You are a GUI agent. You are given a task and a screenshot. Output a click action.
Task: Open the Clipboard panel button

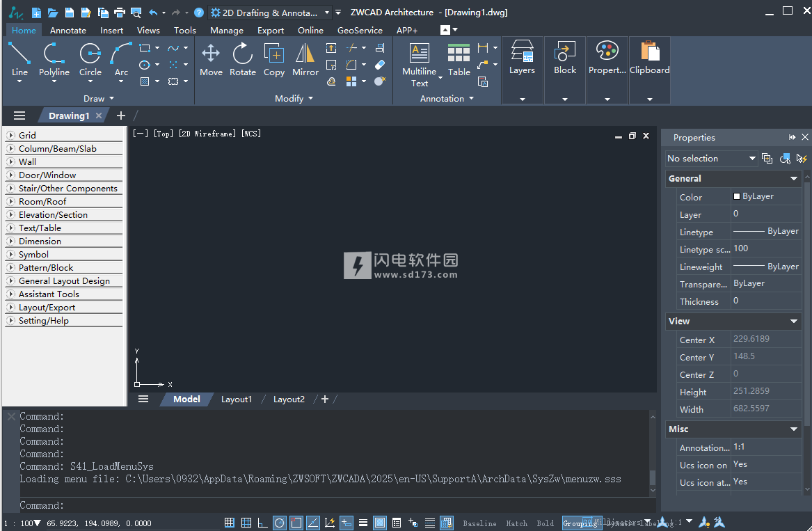[649, 70]
